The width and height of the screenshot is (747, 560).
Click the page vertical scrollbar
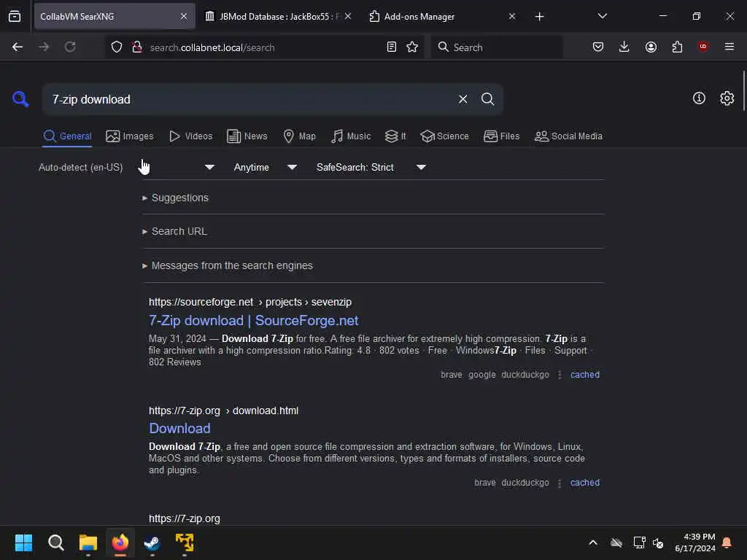coord(743,90)
